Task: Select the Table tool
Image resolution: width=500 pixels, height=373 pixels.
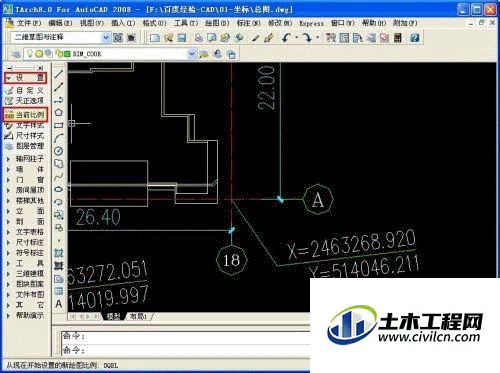Action: pos(59,291)
